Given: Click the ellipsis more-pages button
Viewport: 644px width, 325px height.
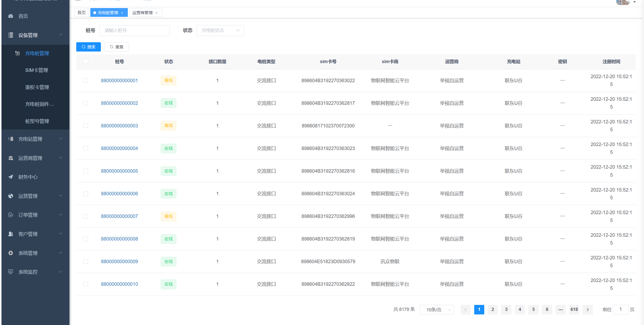Looking at the screenshot, I should (x=561, y=310).
